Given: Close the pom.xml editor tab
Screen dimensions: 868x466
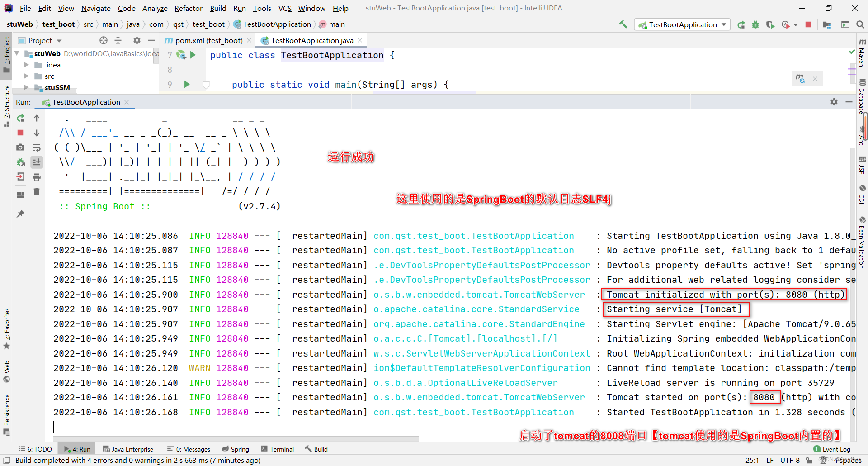Looking at the screenshot, I should click(x=249, y=40).
